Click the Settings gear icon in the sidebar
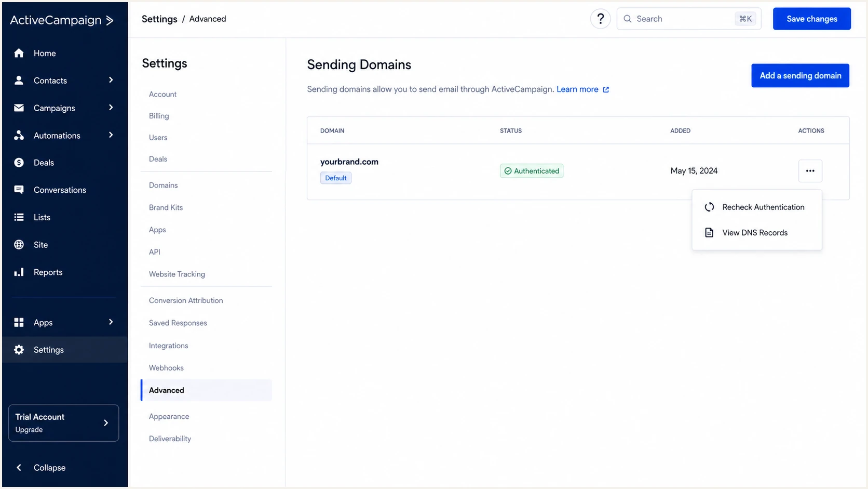Image resolution: width=868 pixels, height=489 pixels. pos(19,350)
